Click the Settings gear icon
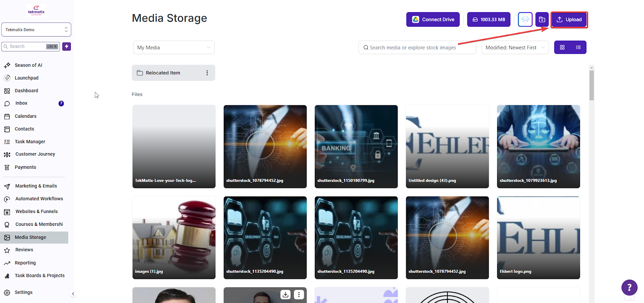 7,293
